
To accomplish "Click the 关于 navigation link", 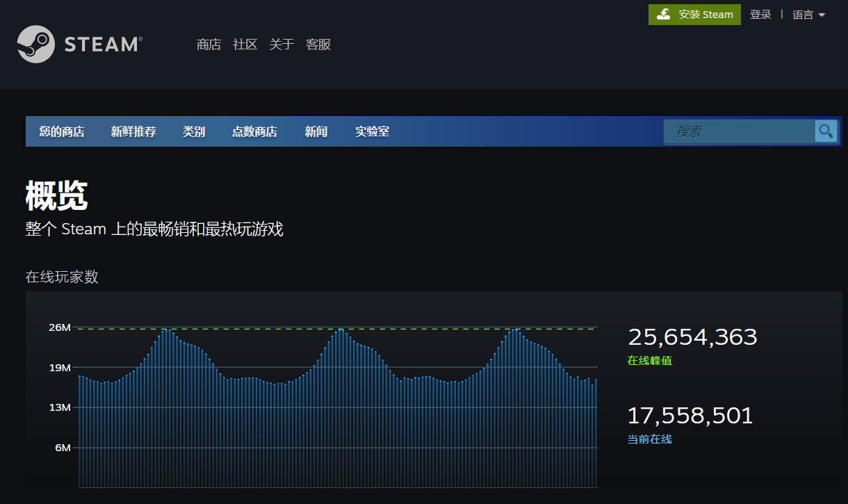I will click(x=281, y=44).
